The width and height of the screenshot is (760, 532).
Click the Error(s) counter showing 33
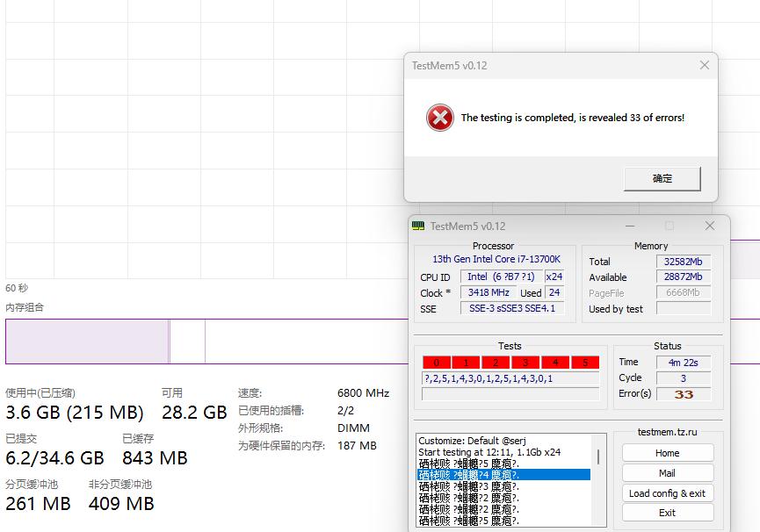684,393
